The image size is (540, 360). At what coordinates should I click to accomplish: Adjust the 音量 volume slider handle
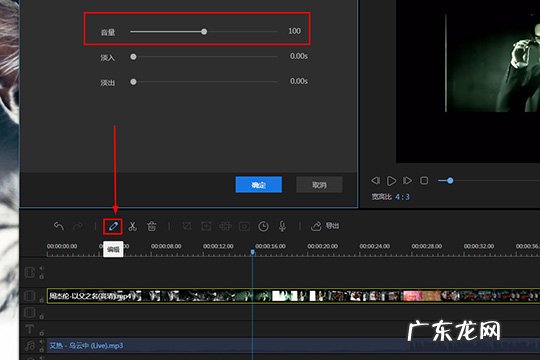click(x=204, y=32)
